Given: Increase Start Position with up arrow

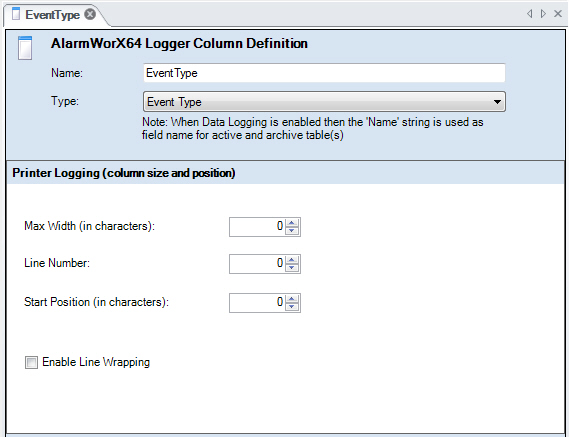Looking at the screenshot, I should [x=292, y=299].
